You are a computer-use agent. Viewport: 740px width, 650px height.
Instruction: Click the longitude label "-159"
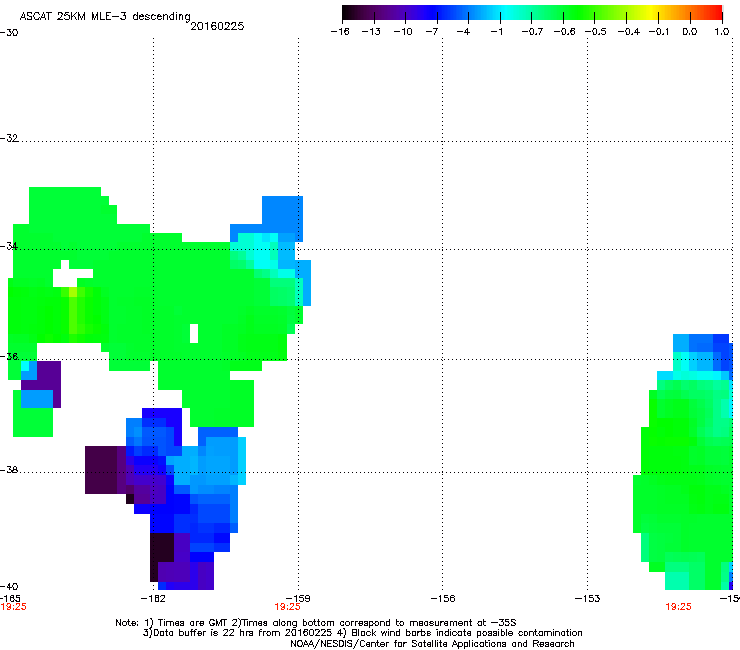tap(298, 599)
